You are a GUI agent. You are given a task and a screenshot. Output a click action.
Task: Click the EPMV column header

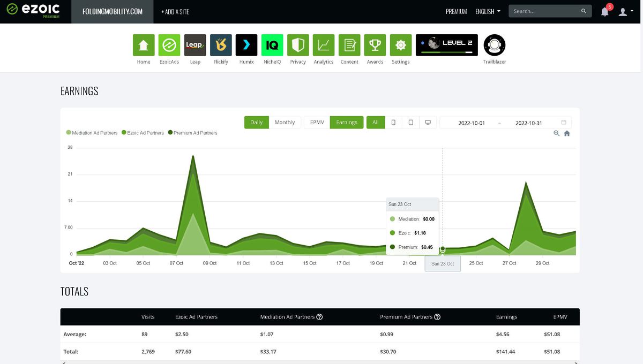pyautogui.click(x=560, y=317)
